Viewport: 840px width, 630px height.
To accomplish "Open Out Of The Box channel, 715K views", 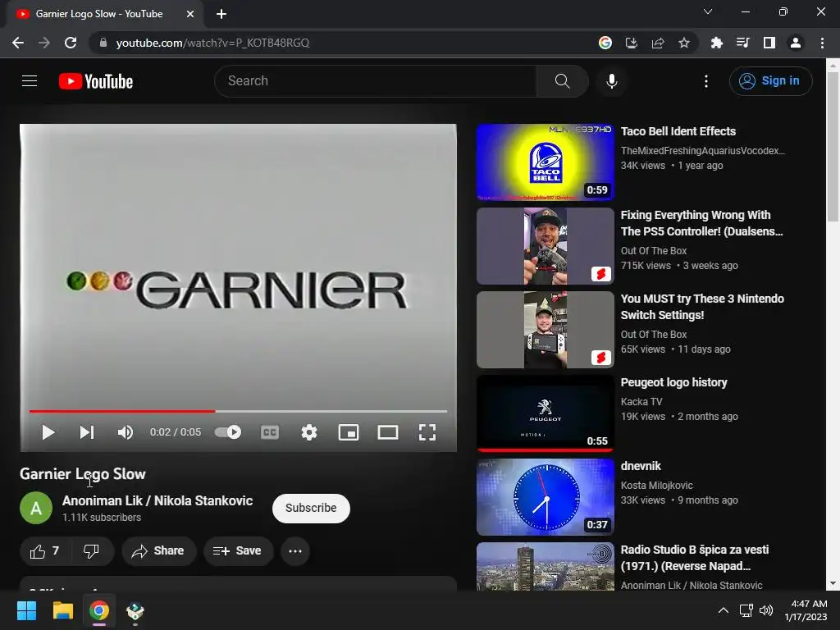I will [x=653, y=251].
